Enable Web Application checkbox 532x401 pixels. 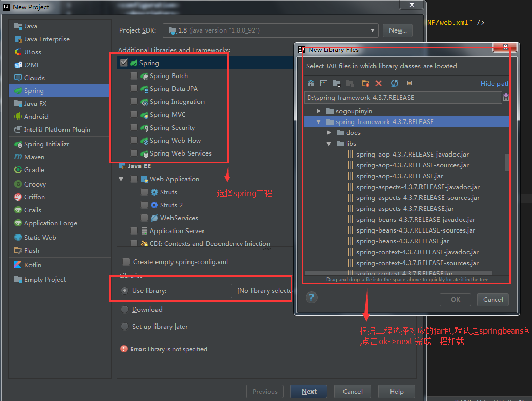tap(134, 179)
